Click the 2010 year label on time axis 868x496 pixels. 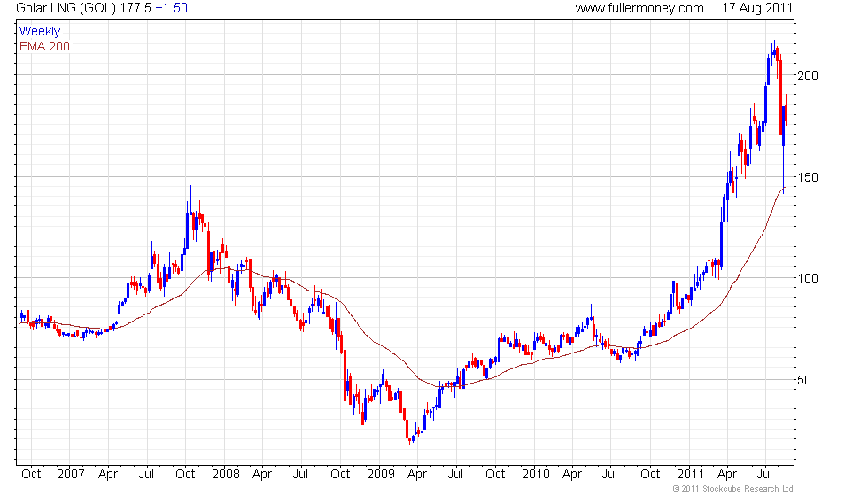click(535, 475)
